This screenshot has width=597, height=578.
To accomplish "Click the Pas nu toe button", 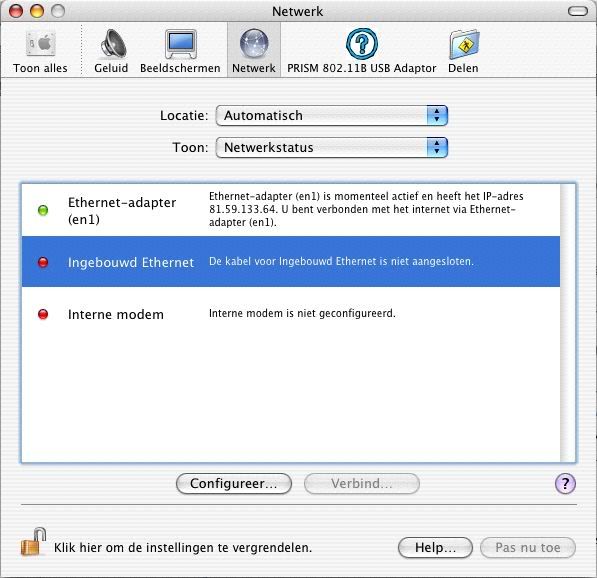I will pos(528,548).
